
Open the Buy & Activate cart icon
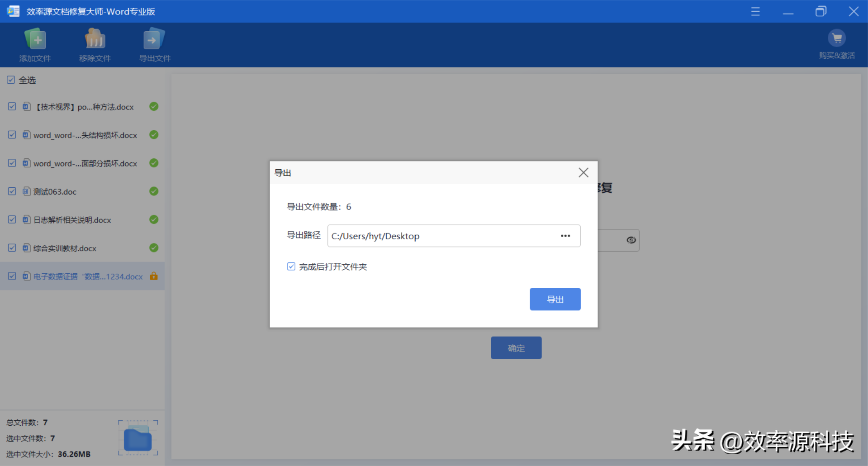point(836,39)
